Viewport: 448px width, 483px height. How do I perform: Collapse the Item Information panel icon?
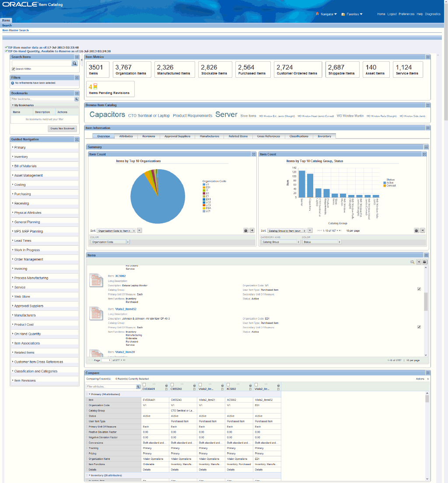(427, 128)
